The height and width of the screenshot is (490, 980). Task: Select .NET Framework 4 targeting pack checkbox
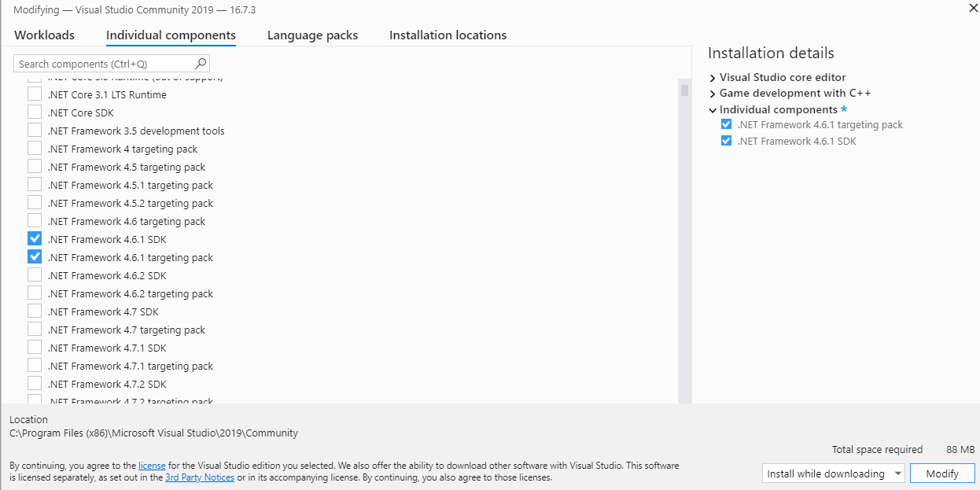click(x=35, y=149)
